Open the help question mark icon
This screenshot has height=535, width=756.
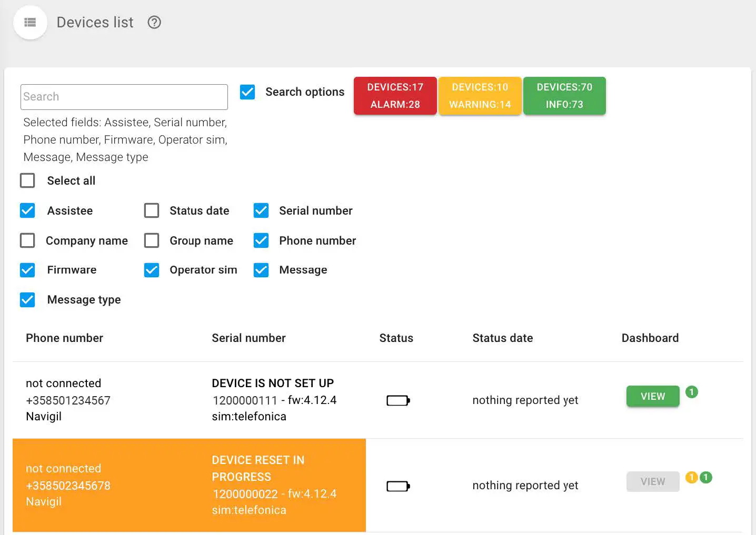pyautogui.click(x=154, y=23)
